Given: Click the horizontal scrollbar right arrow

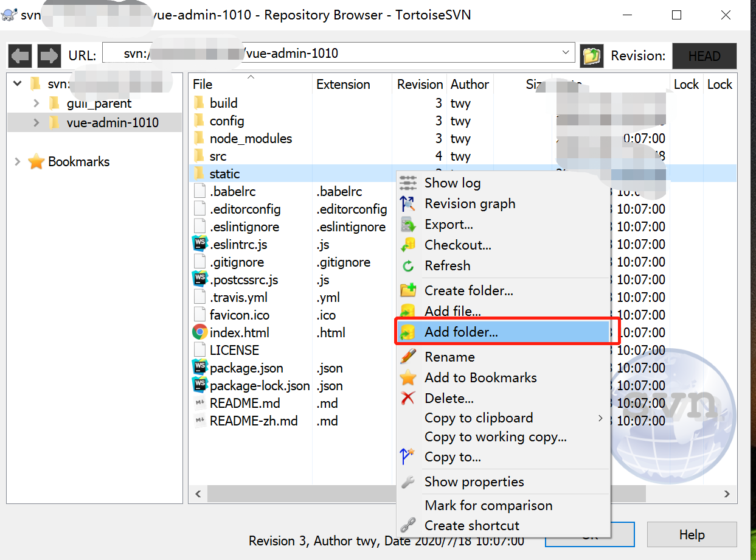Looking at the screenshot, I should [x=726, y=493].
